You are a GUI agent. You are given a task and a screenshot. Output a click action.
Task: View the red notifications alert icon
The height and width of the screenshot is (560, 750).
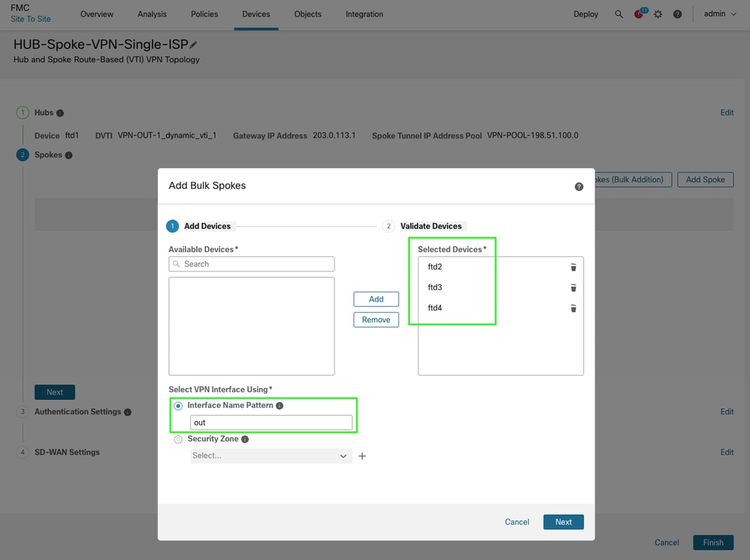pos(639,14)
